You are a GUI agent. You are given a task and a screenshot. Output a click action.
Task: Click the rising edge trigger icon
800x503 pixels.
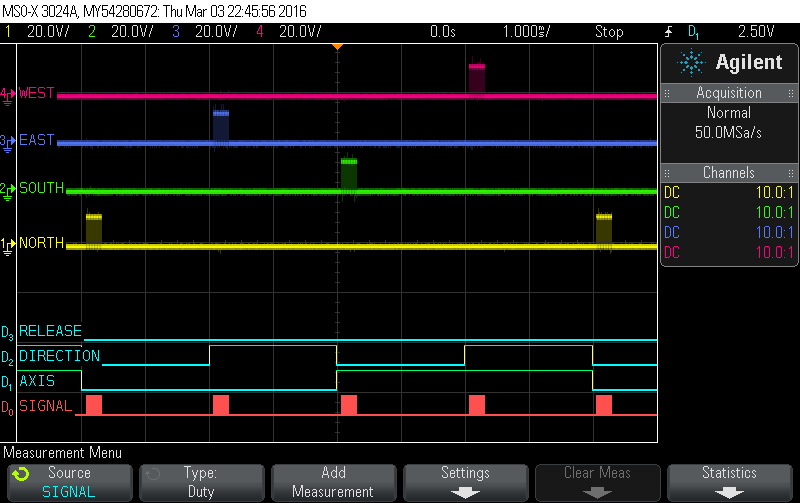[x=668, y=32]
